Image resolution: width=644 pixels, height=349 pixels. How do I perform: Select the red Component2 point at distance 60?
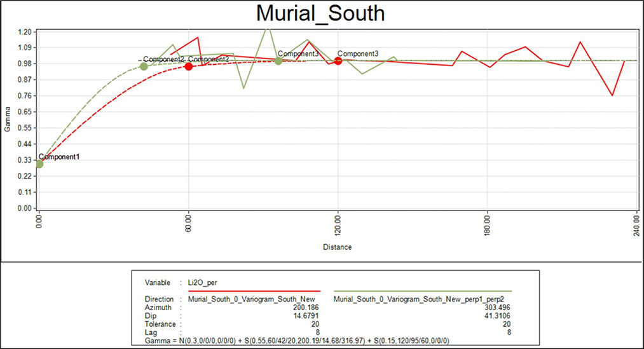pos(189,66)
